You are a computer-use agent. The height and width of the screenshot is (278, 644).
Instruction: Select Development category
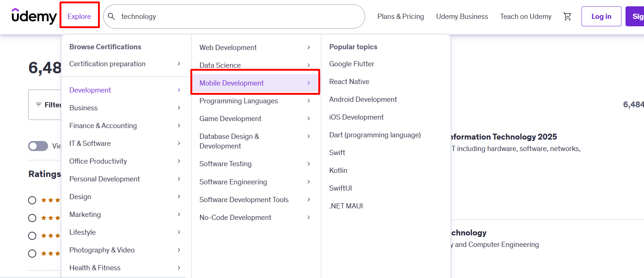point(90,90)
